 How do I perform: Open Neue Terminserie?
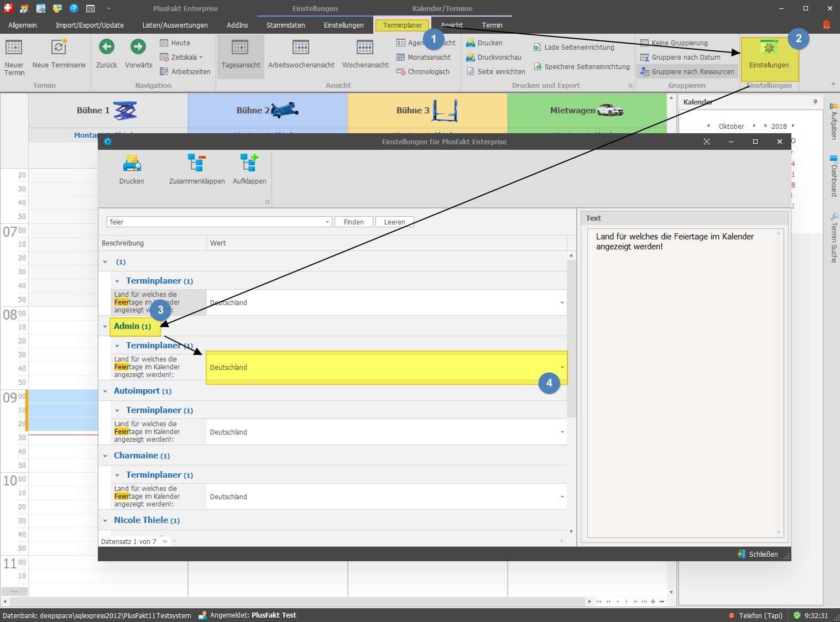tap(59, 54)
